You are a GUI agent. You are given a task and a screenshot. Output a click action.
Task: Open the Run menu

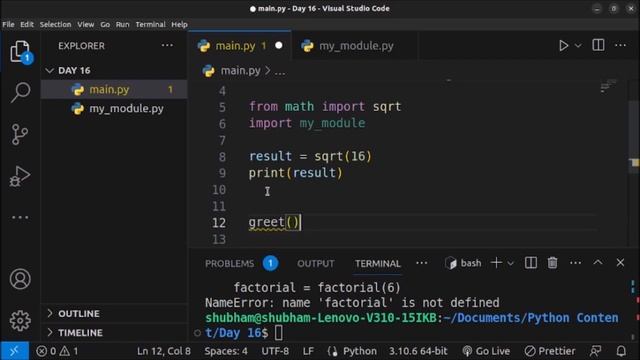click(x=122, y=24)
